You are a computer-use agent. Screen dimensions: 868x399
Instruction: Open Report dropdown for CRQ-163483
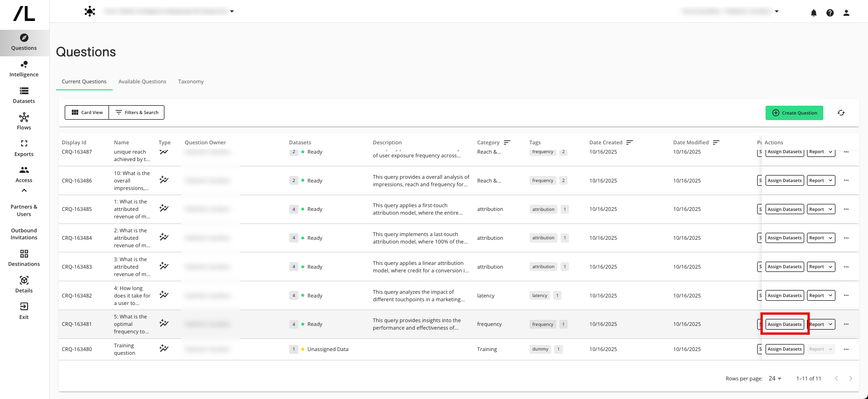pos(821,267)
